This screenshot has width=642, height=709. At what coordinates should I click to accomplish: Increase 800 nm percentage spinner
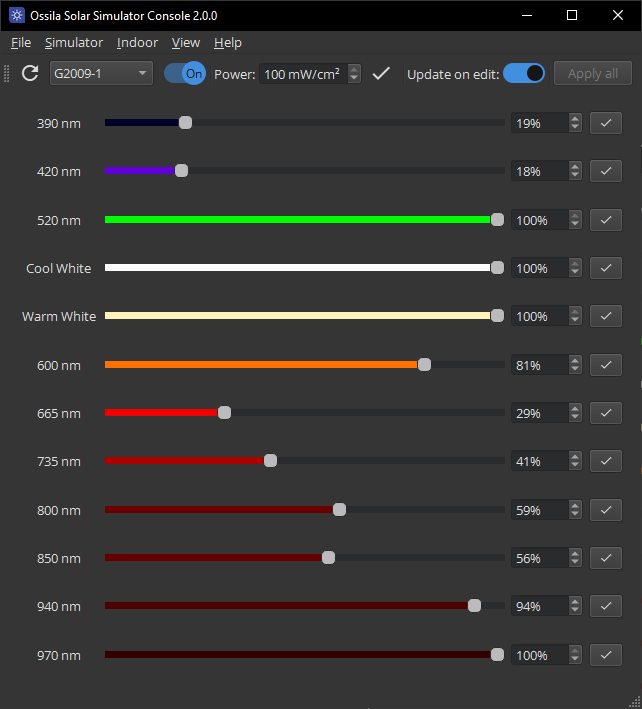pyautogui.click(x=575, y=506)
